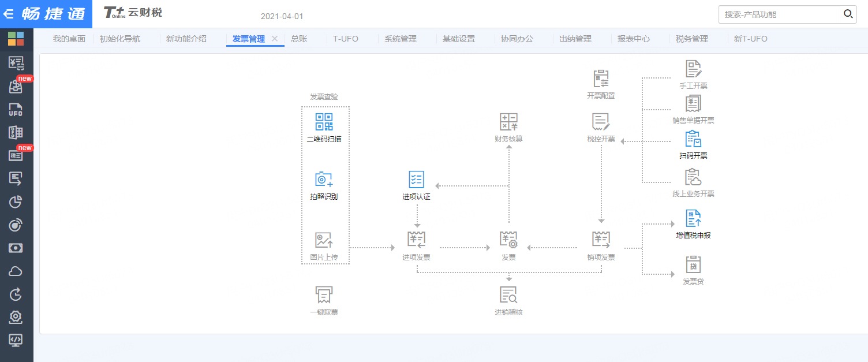Screen dimensions: 868x362
Task: Switch to the 总账 tab
Action: 299,39
